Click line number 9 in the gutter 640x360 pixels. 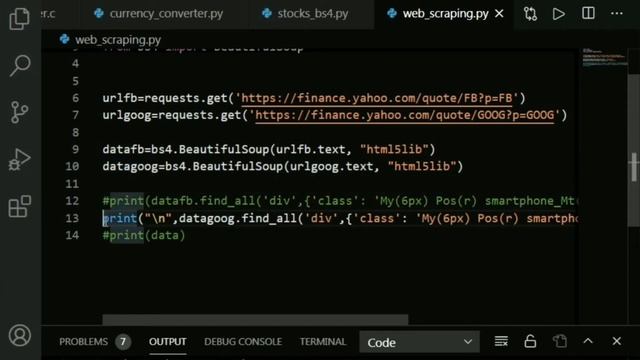click(x=76, y=149)
